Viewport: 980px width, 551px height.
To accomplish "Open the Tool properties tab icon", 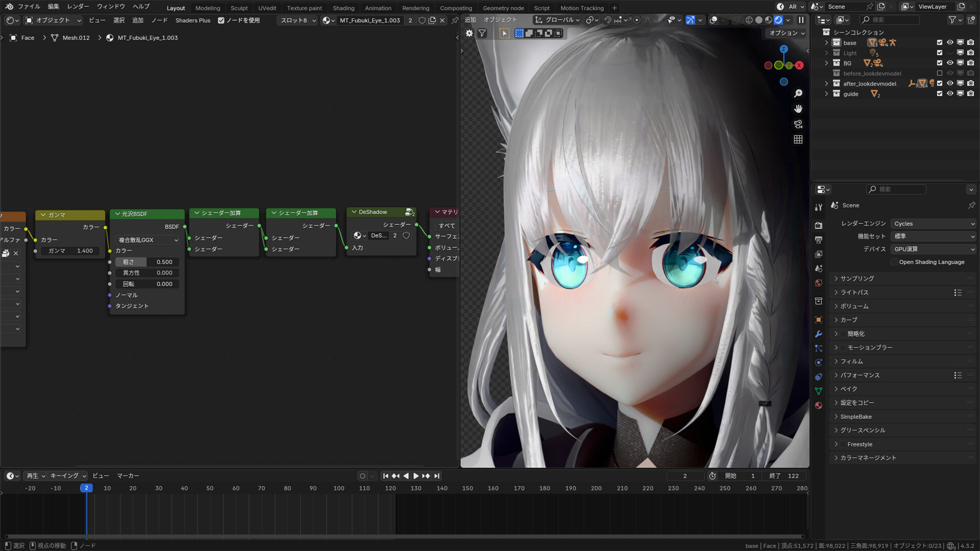I will [x=819, y=207].
